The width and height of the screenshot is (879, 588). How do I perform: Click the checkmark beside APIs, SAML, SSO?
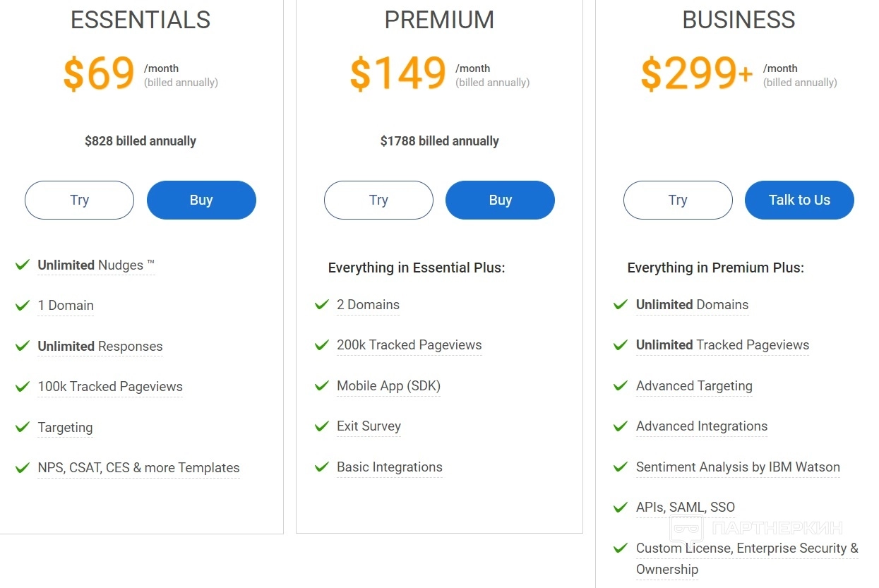pos(621,508)
